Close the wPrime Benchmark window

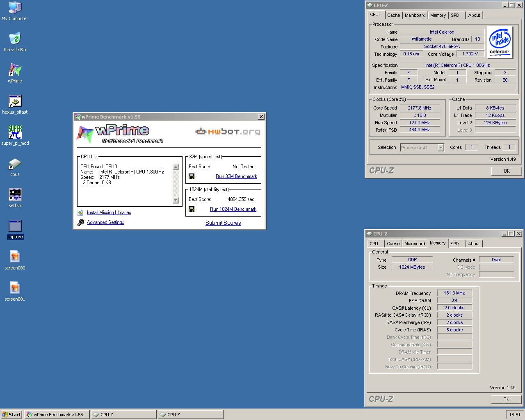261,117
